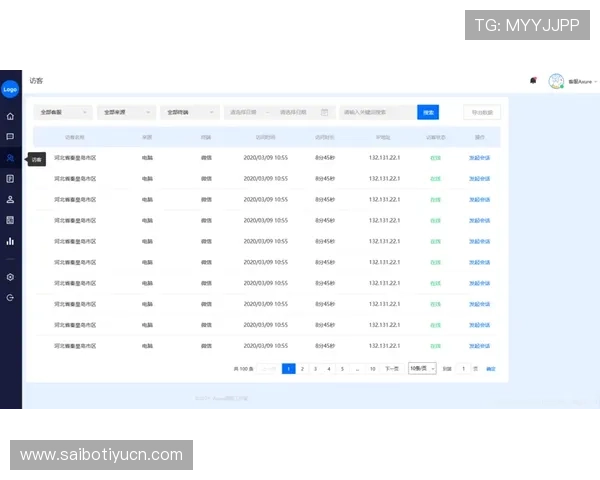Go to page 2 in pagination

coord(302,368)
